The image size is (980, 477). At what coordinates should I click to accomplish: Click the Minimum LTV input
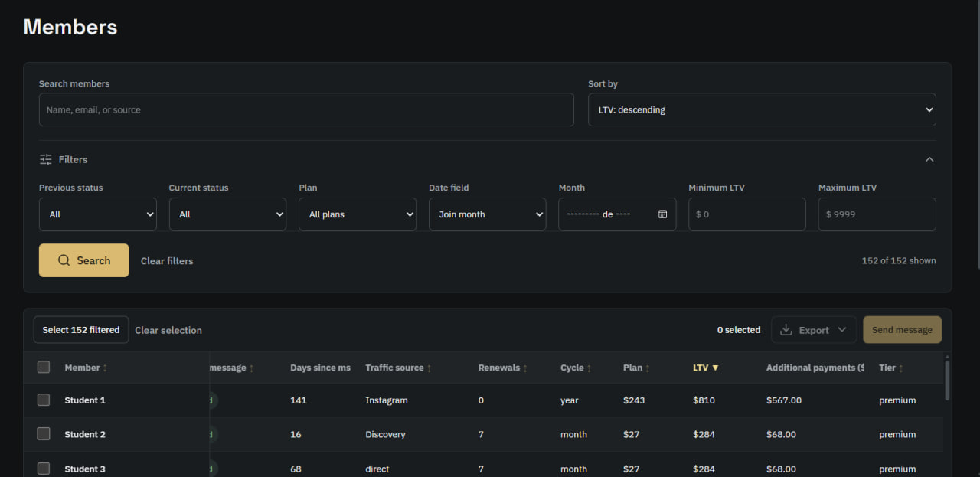[x=747, y=214]
